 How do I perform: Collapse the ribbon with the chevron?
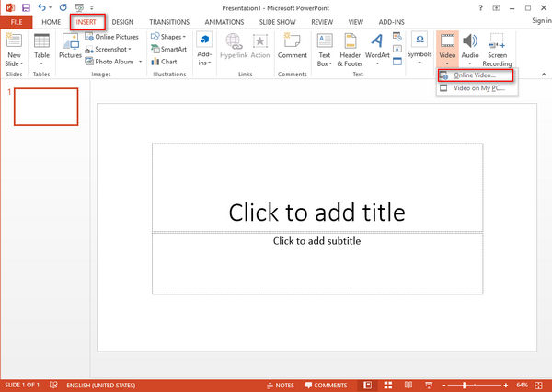[544, 75]
